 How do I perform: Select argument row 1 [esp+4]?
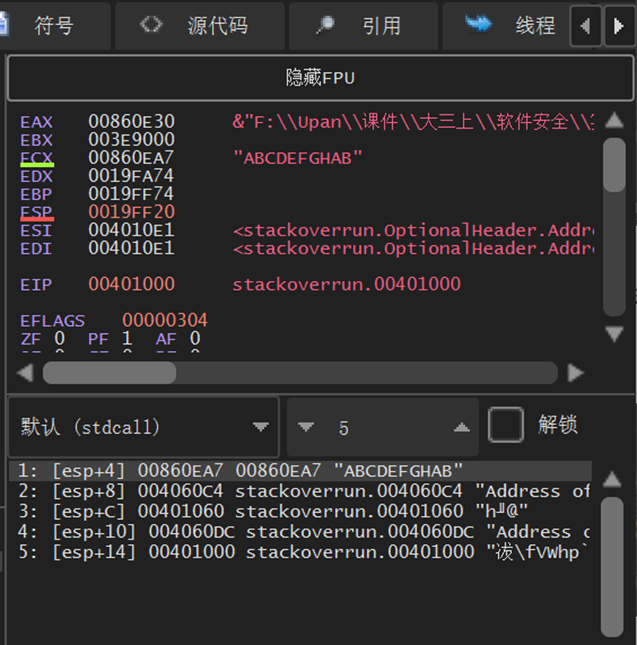point(300,471)
